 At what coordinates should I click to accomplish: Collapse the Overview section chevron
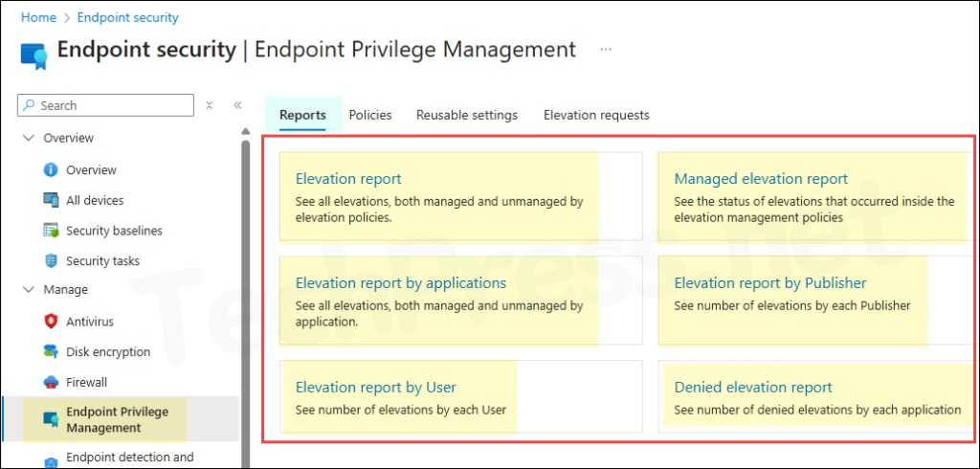pyautogui.click(x=28, y=138)
